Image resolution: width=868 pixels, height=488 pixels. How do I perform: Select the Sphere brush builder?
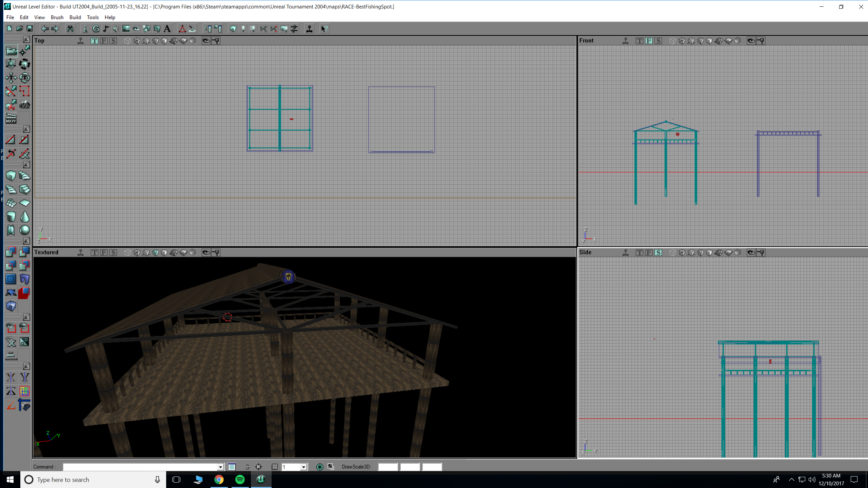[x=24, y=230]
